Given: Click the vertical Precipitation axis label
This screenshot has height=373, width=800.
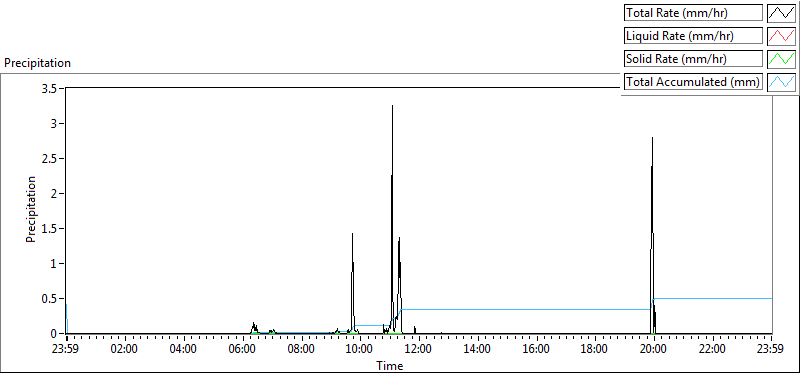Looking at the screenshot, I should tap(31, 209).
